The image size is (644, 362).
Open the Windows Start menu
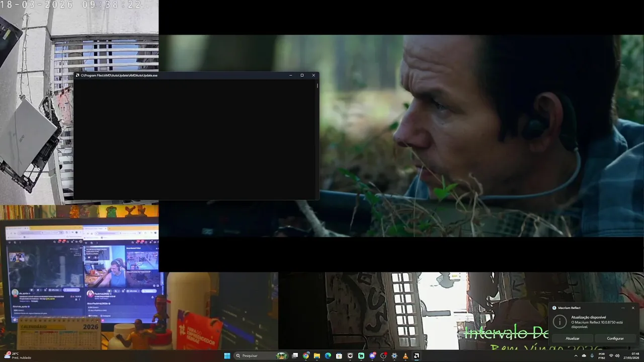(227, 355)
